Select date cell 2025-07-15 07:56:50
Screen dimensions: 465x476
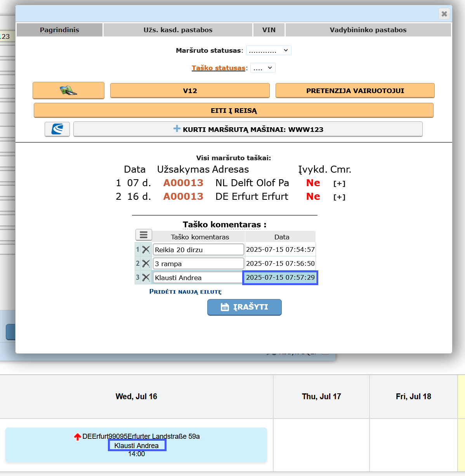click(x=280, y=263)
